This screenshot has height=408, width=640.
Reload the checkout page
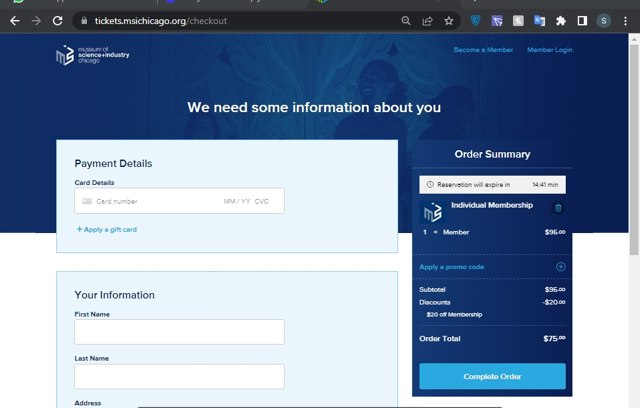(58, 21)
